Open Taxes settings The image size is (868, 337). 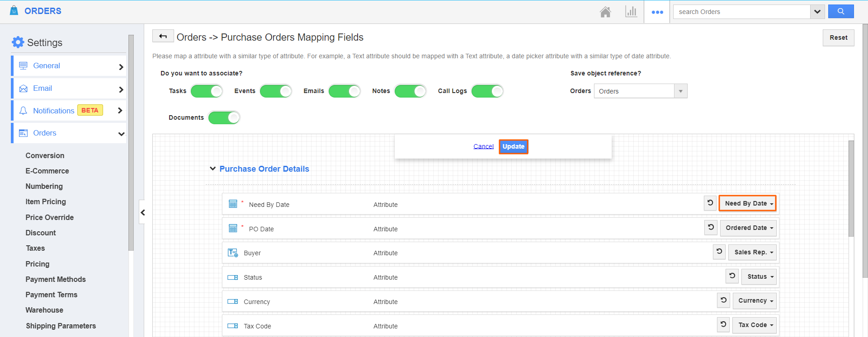point(35,248)
